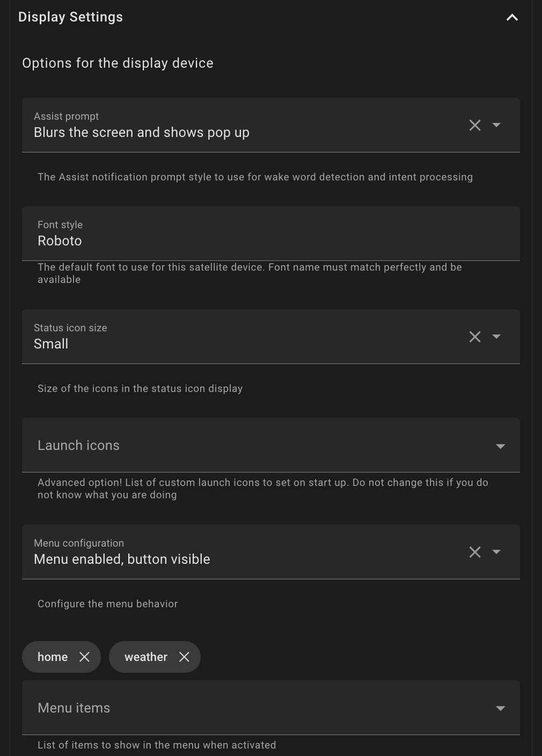Click the Display Settings header title
Viewport: 542px width, 756px height.
pyautogui.click(x=70, y=17)
